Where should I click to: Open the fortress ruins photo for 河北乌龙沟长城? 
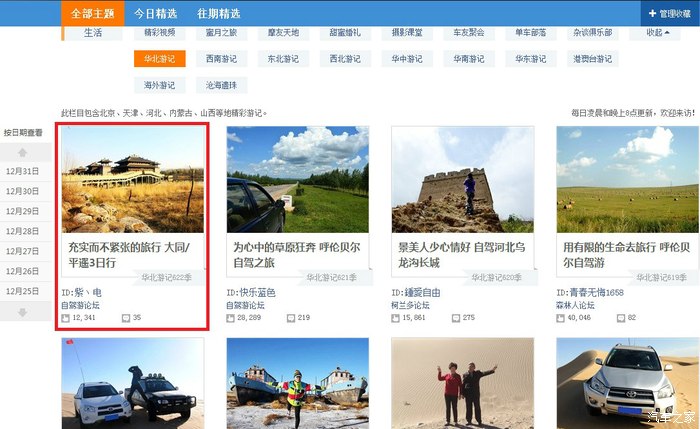[x=462, y=180]
